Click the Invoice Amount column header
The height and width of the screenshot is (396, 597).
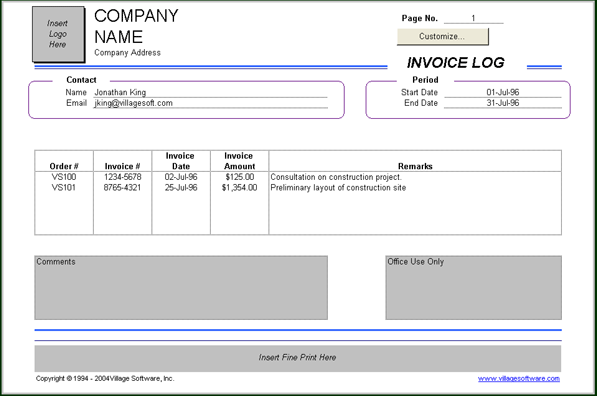[239, 161]
